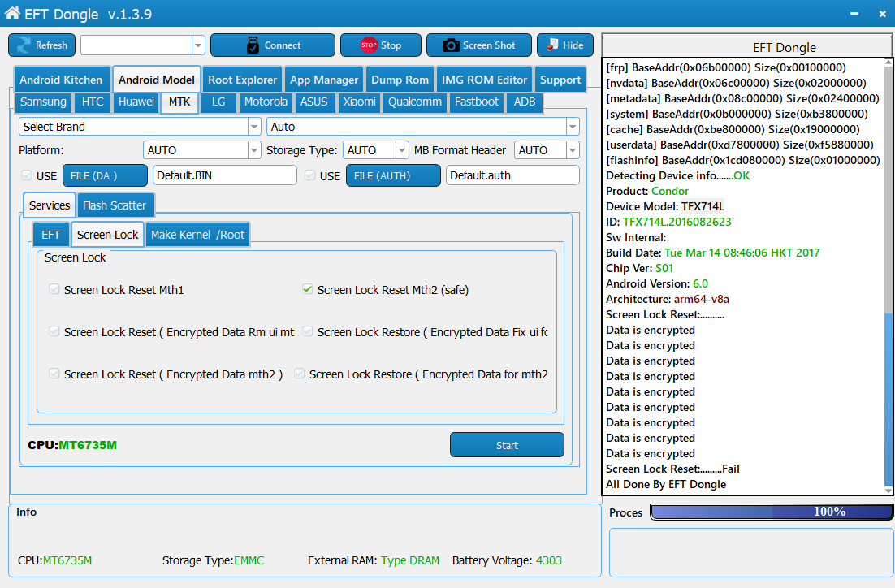Screen dimensions: 895x588
Task: Click the Default.auth file field
Action: point(512,175)
